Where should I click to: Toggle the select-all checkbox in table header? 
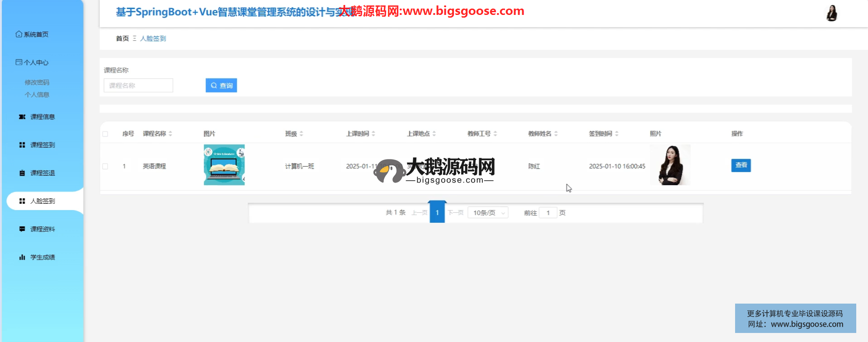click(x=105, y=134)
